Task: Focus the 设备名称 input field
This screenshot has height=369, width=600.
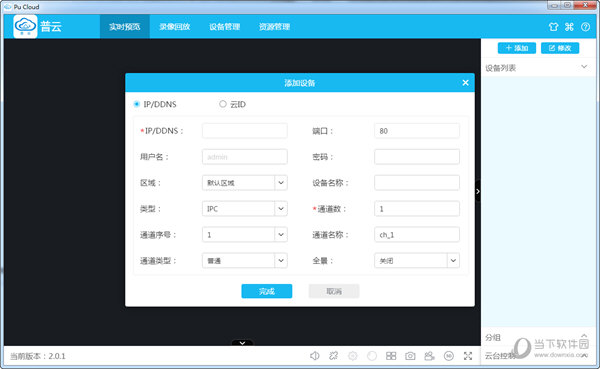Action: coord(417,183)
